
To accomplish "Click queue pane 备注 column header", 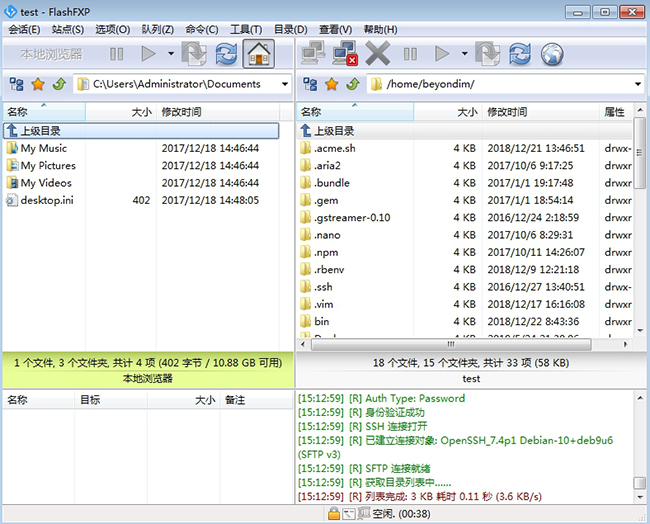I will click(256, 400).
